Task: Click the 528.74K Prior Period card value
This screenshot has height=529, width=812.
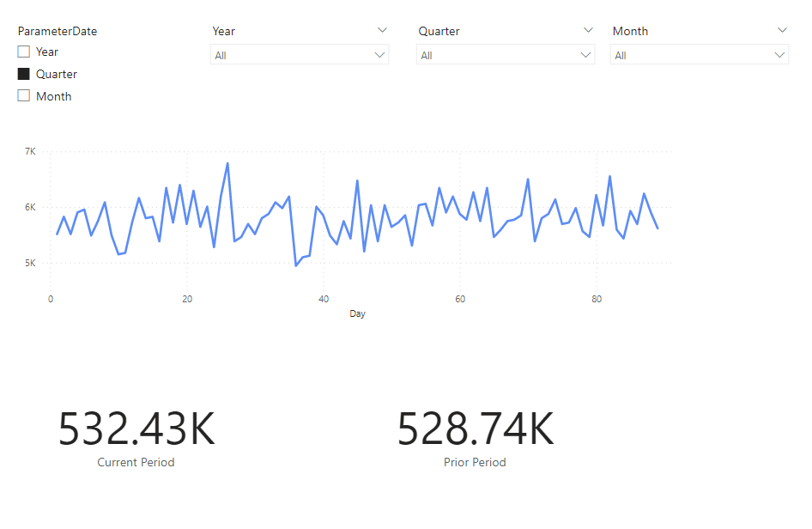Action: point(476,429)
